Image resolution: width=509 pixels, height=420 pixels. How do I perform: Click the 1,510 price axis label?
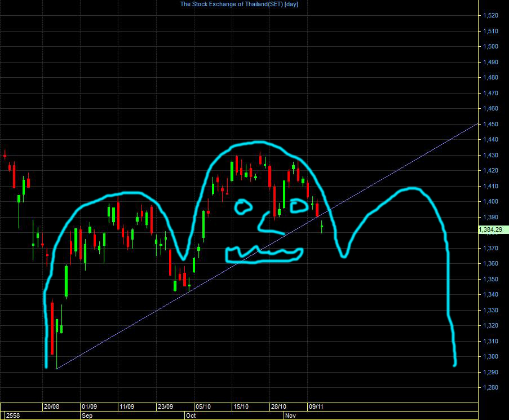click(490, 31)
